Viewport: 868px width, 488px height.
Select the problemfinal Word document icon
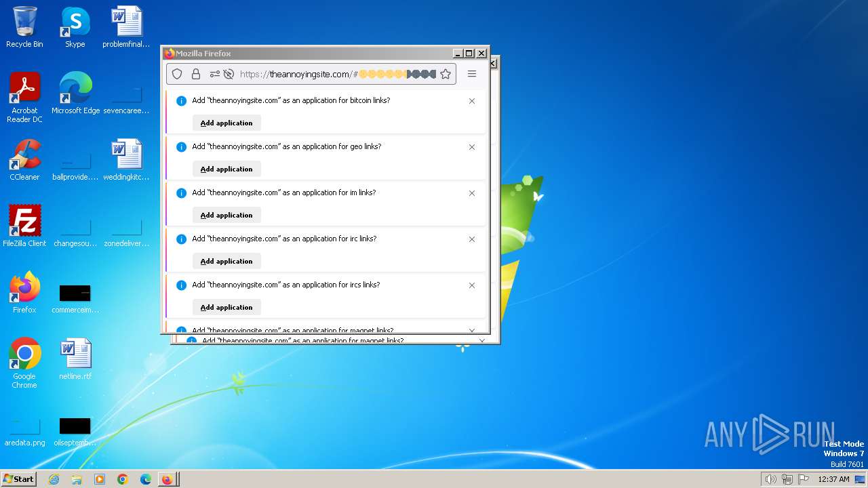click(x=126, y=27)
